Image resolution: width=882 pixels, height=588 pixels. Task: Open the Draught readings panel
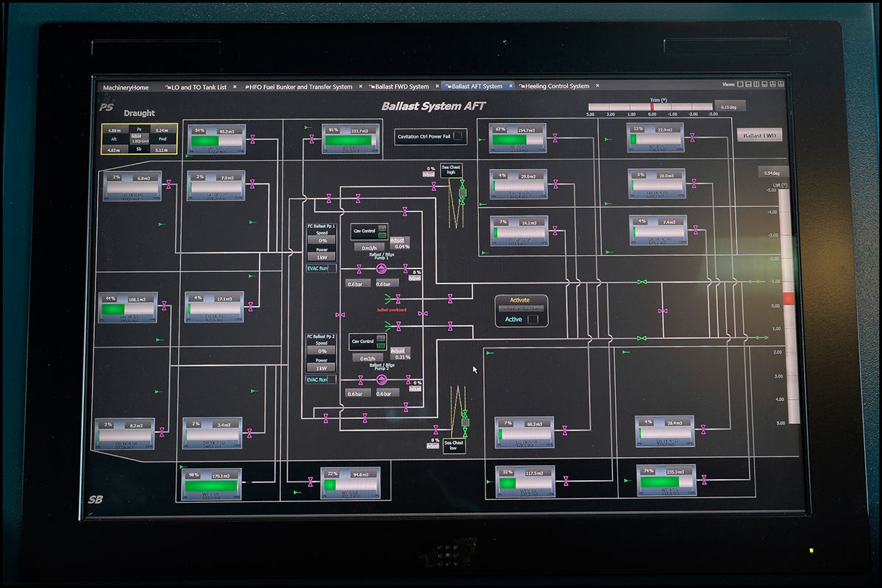click(139, 140)
